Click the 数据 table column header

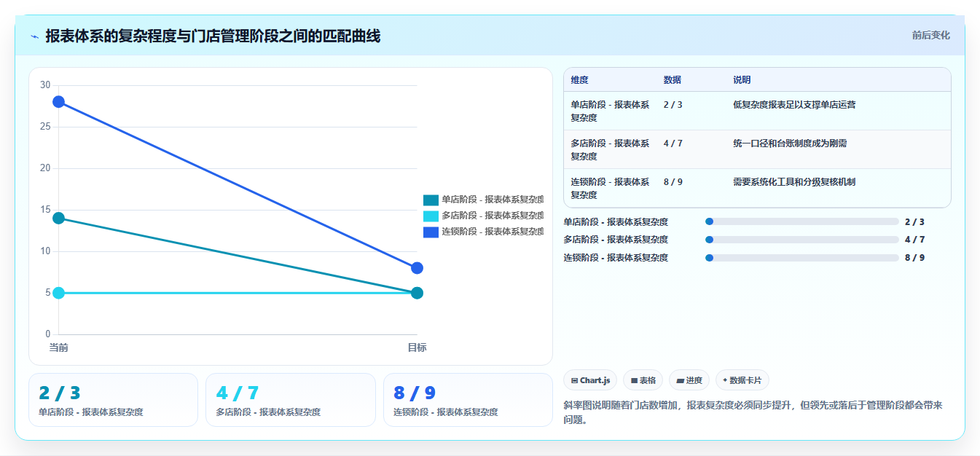point(673,80)
